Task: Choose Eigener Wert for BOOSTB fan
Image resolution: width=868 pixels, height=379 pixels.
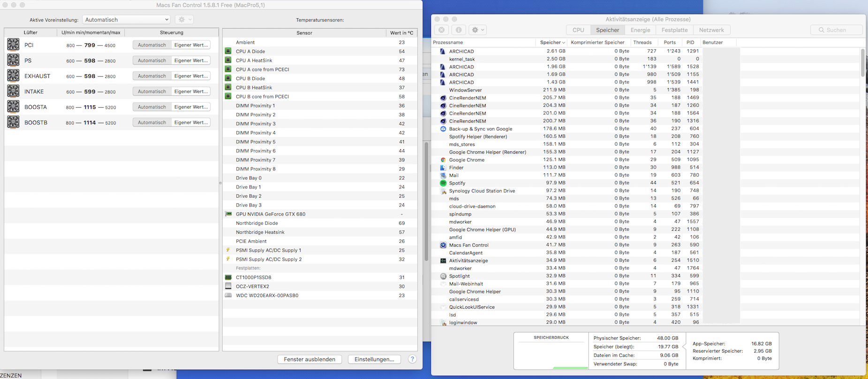Action: click(x=191, y=122)
